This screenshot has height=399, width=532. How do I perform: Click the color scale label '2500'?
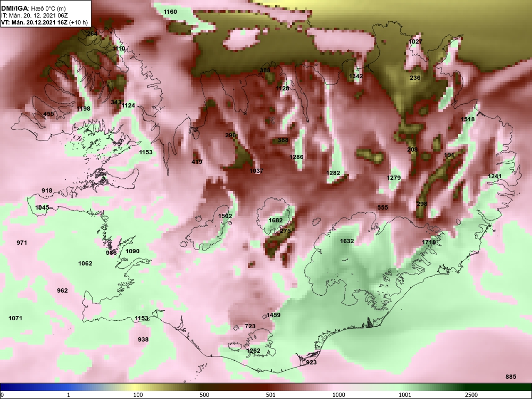[x=472, y=395]
